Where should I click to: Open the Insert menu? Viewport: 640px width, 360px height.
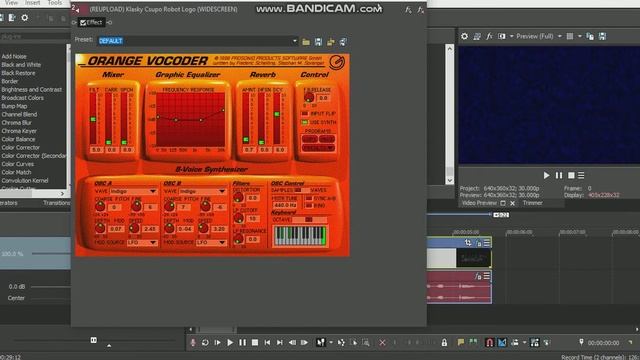click(33, 3)
